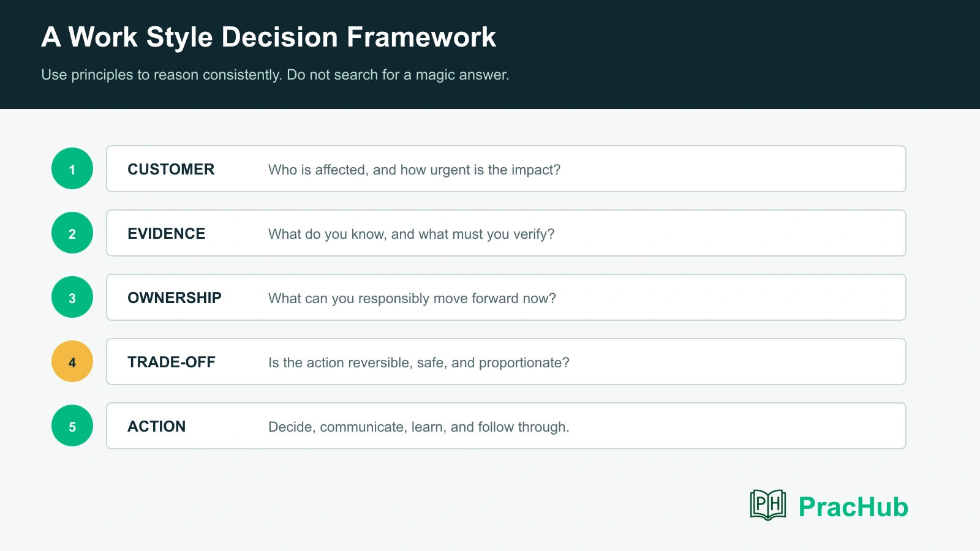Click the EVIDENCE heading label

pos(167,233)
